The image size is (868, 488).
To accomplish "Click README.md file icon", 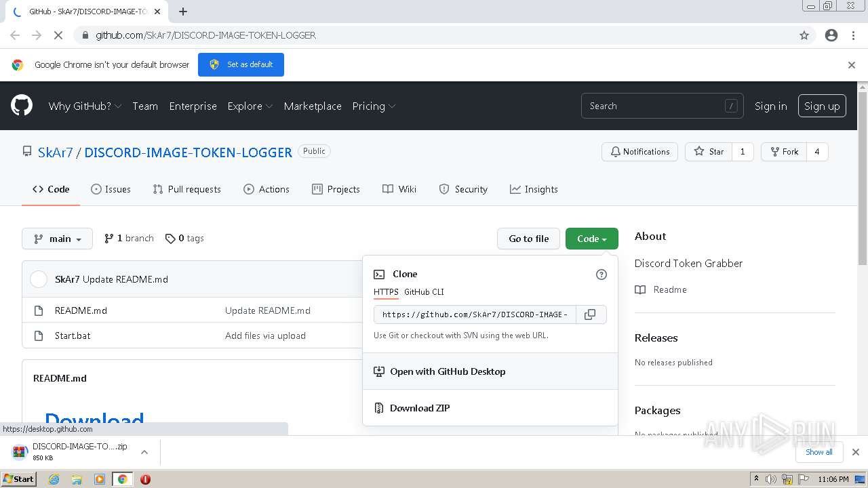I will (x=39, y=310).
